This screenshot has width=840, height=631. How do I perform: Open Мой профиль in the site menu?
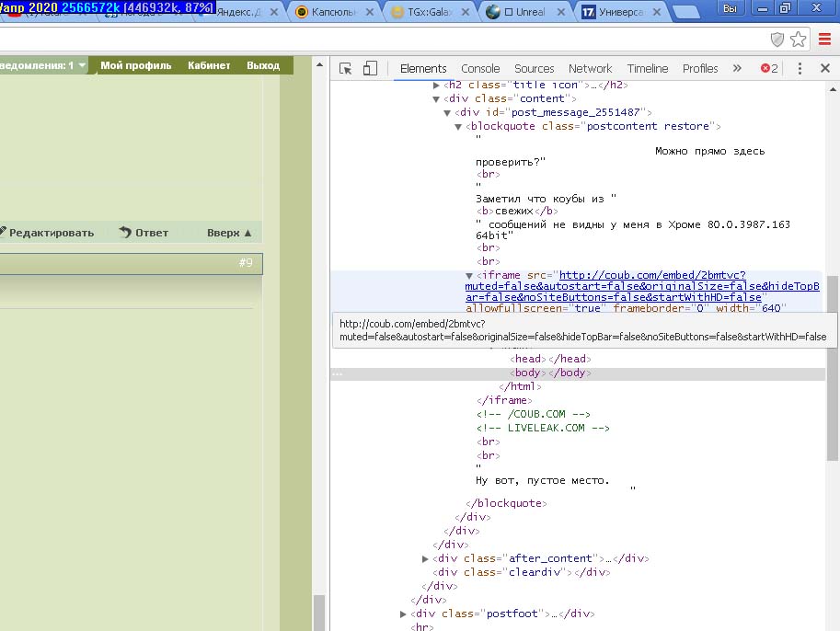(x=135, y=65)
